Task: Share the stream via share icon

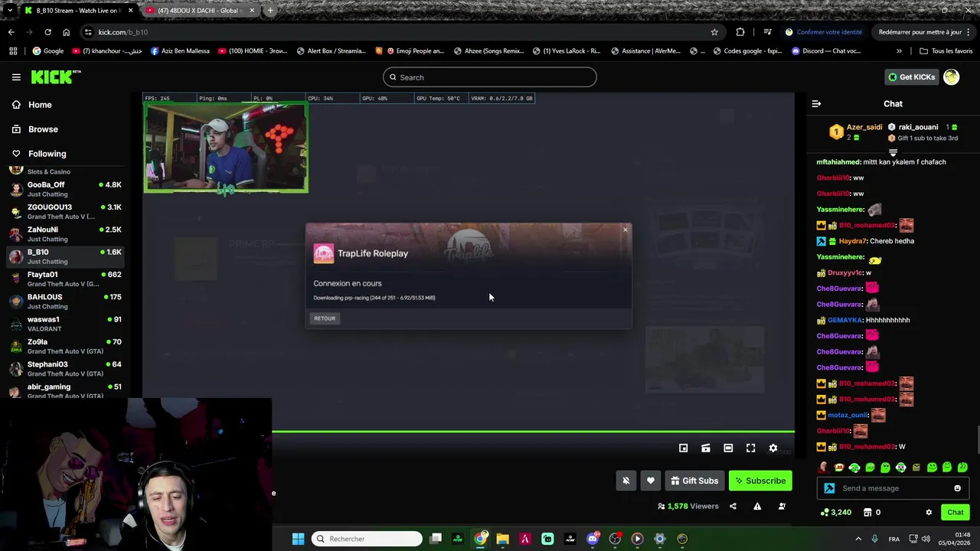Action: 733,506
